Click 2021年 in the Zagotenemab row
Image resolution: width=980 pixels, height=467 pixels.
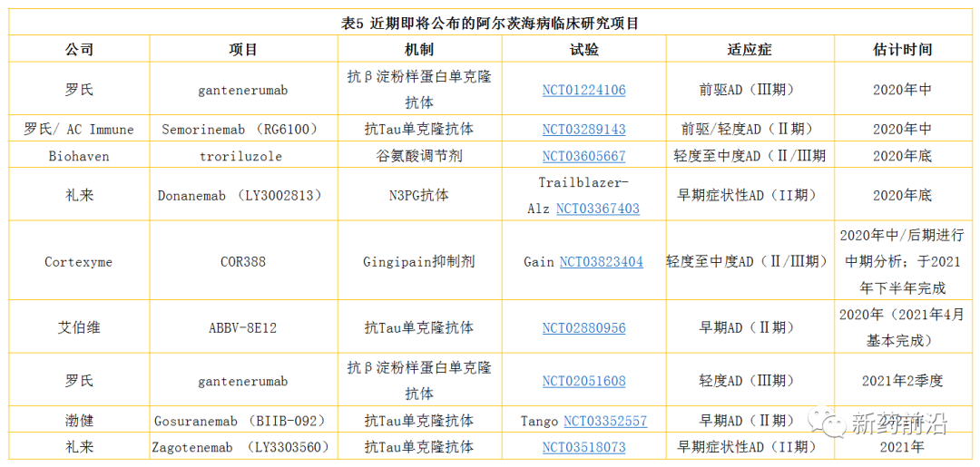(902, 448)
